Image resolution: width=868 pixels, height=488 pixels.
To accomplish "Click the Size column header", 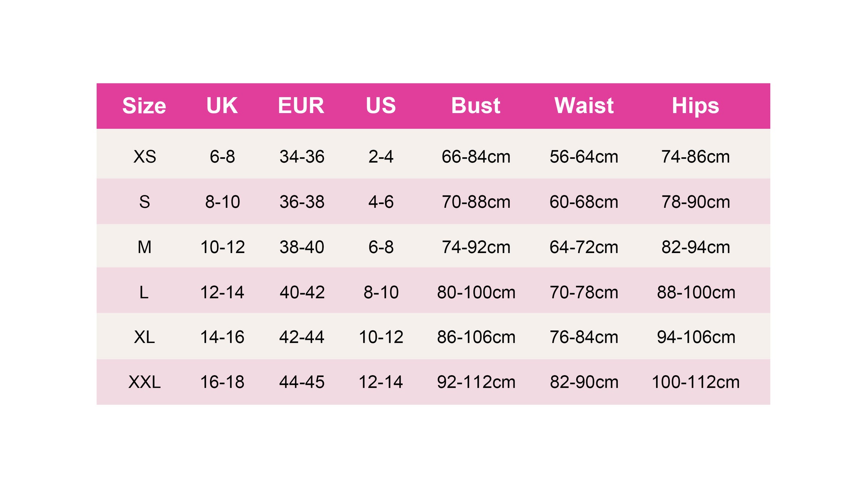I will click(x=144, y=106).
